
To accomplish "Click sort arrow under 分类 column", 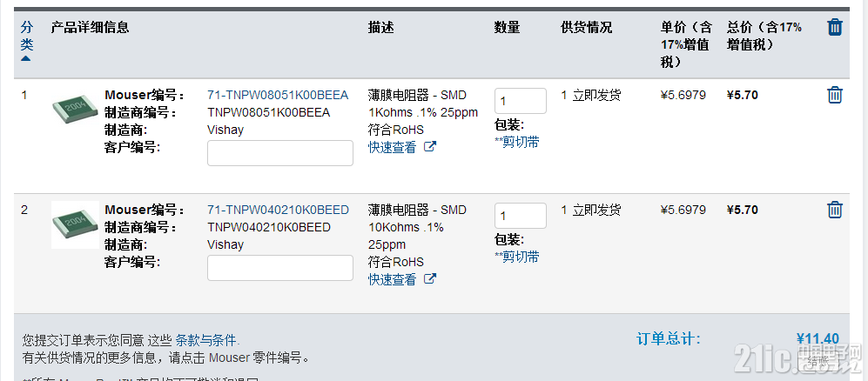I will click(25, 58).
